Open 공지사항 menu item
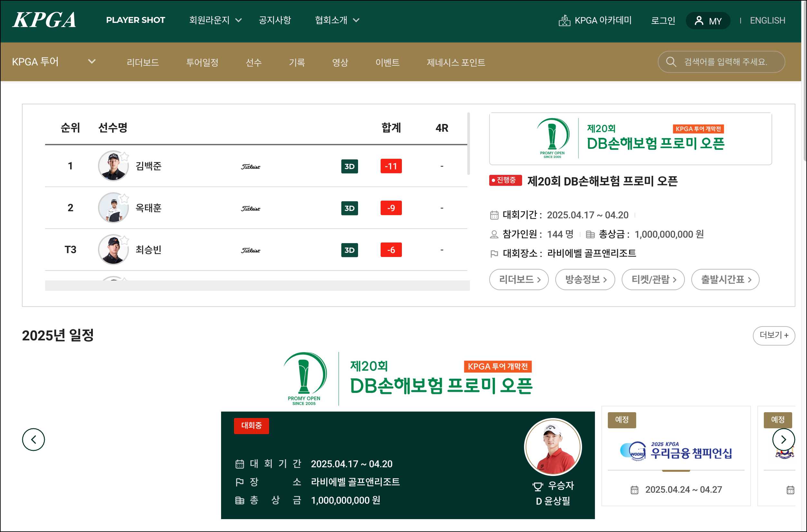The height and width of the screenshot is (532, 807). coord(275,20)
